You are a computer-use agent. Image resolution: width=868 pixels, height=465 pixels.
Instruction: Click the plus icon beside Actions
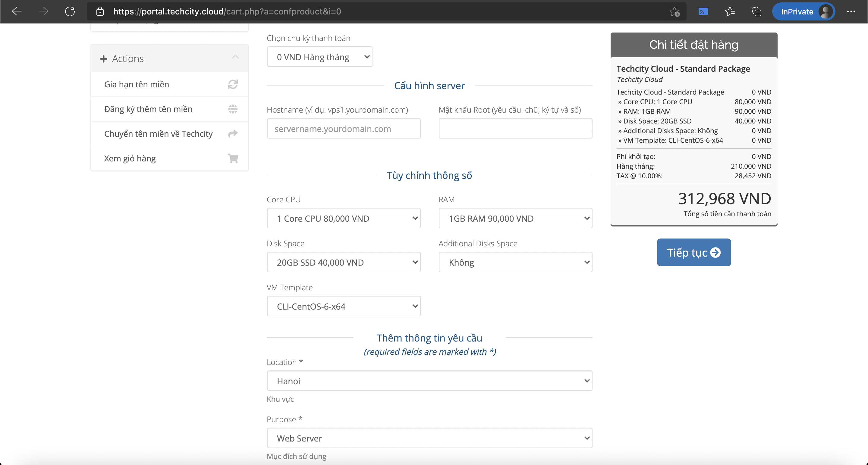pos(103,59)
